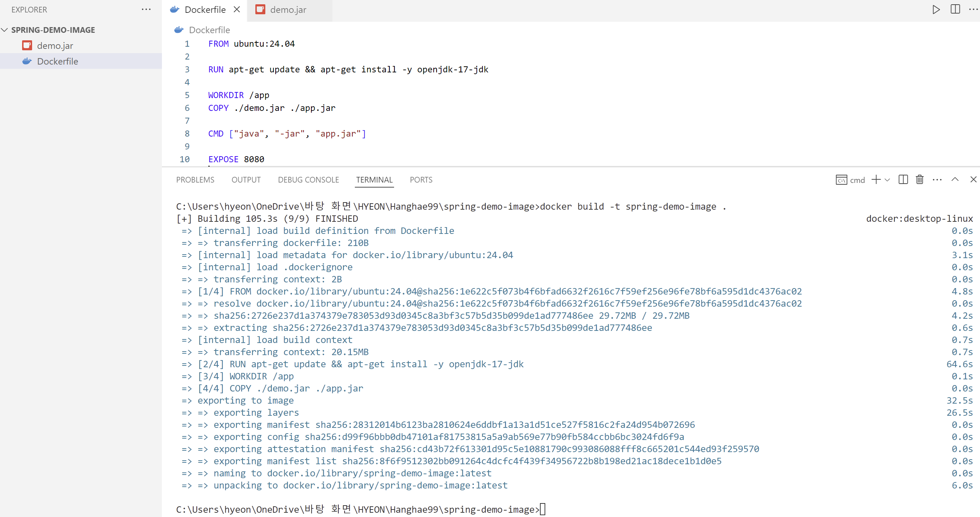
Task: Kill terminal with the trash icon
Action: click(919, 180)
